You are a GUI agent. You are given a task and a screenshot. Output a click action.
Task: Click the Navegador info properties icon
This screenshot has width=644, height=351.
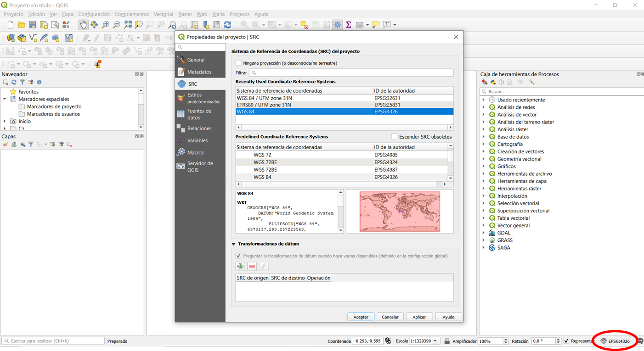coord(39,82)
